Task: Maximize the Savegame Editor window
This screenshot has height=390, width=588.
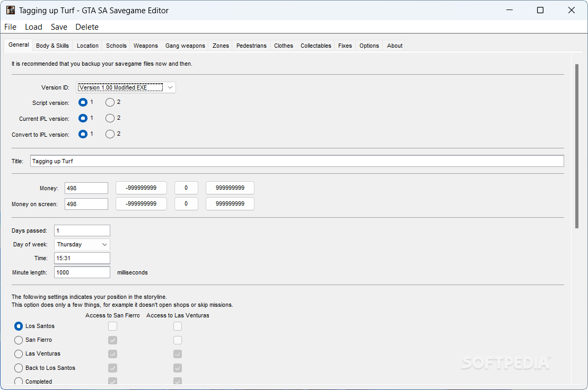Action: coord(540,10)
